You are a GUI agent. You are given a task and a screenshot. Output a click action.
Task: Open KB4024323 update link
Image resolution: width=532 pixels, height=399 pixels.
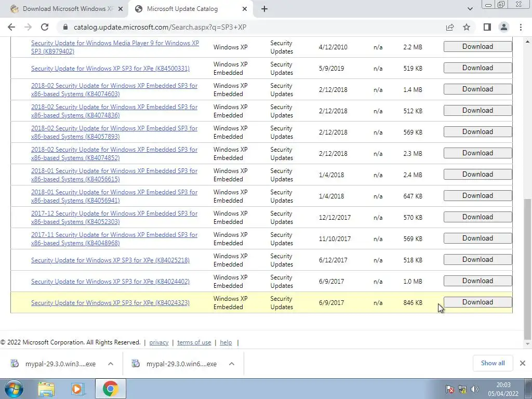tap(110, 303)
